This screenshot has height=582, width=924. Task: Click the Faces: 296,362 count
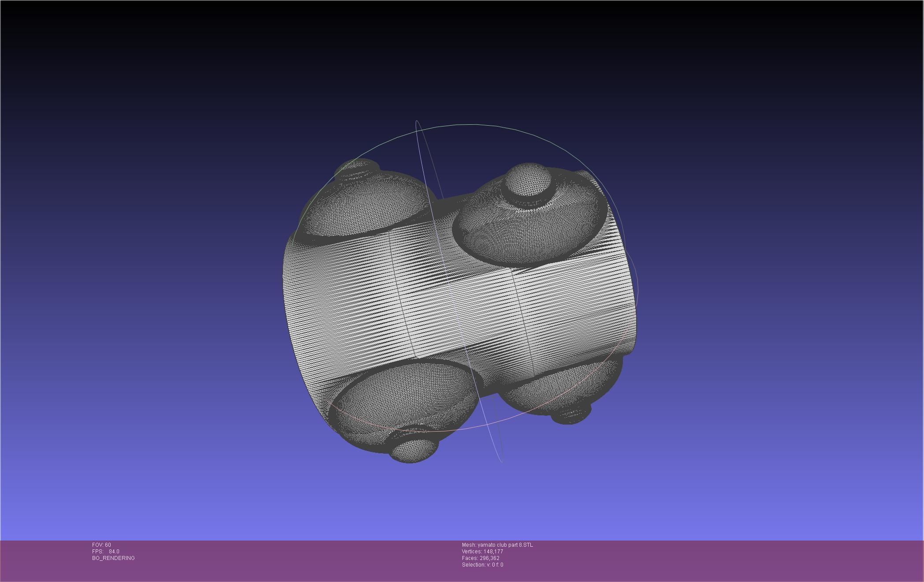481,558
